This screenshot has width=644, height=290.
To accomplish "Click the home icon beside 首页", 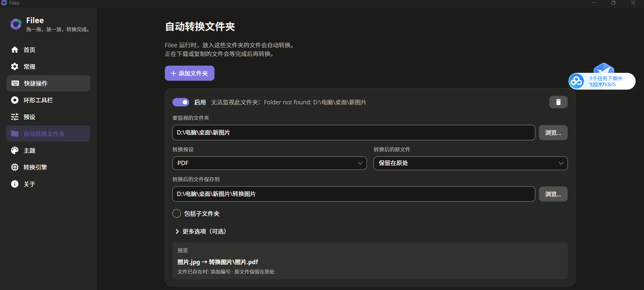I will pos(15,50).
